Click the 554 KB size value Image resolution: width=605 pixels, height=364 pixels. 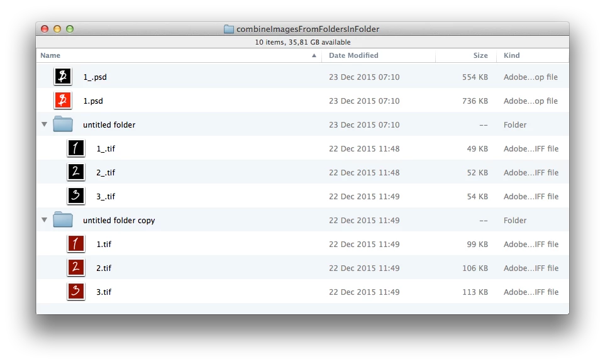pos(475,77)
